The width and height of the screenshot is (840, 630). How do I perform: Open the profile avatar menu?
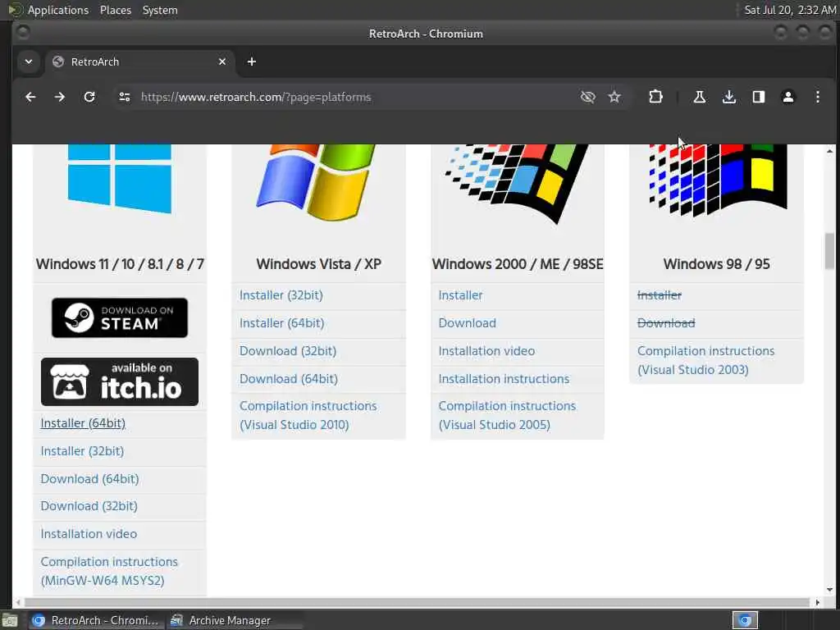(x=788, y=97)
